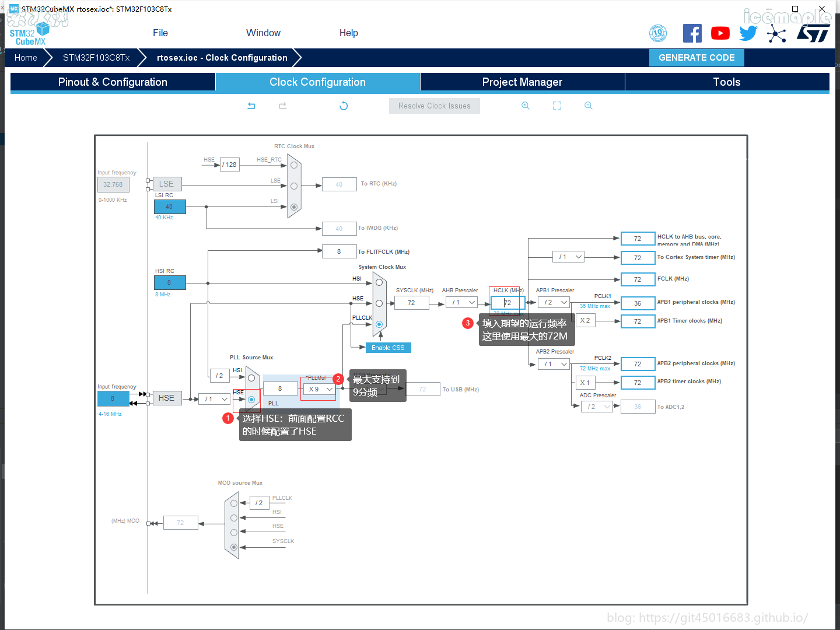Click the redo arrow icon
Image resolution: width=840 pixels, height=630 pixels.
283,106
